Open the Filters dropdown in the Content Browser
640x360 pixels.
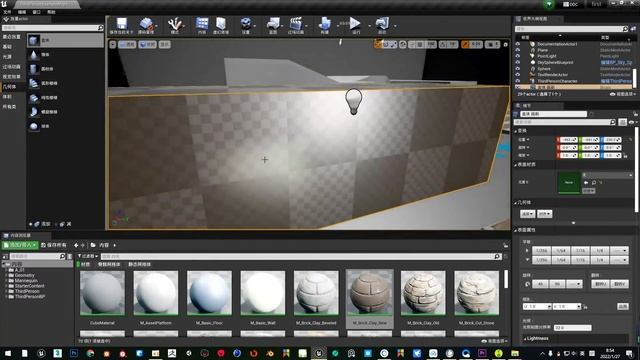pyautogui.click(x=88, y=256)
